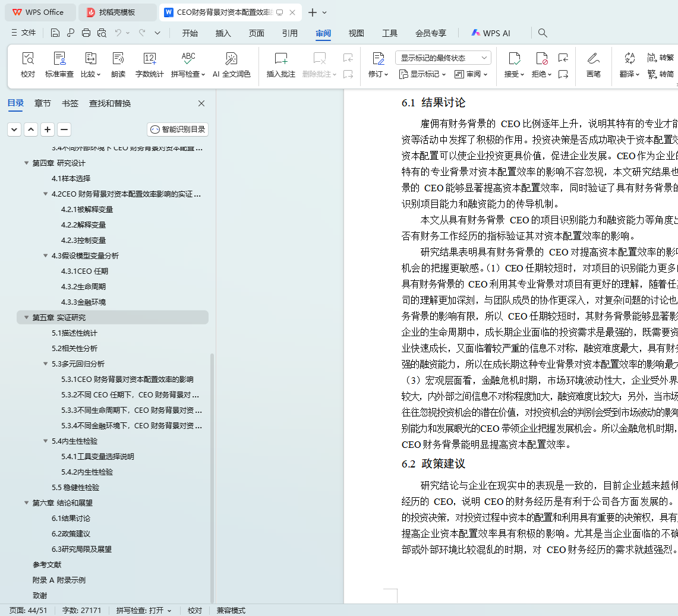Open the 比较 compare documents tool
The height and width of the screenshot is (616, 678).
[90, 65]
